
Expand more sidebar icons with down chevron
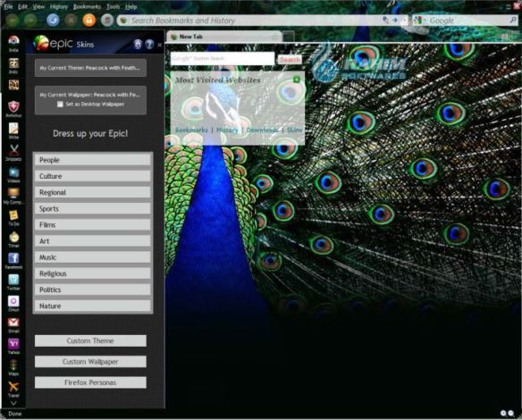tap(13, 403)
